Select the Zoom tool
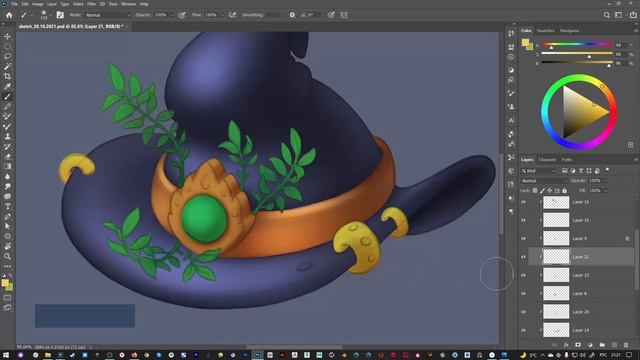The image size is (640, 360). [x=7, y=256]
